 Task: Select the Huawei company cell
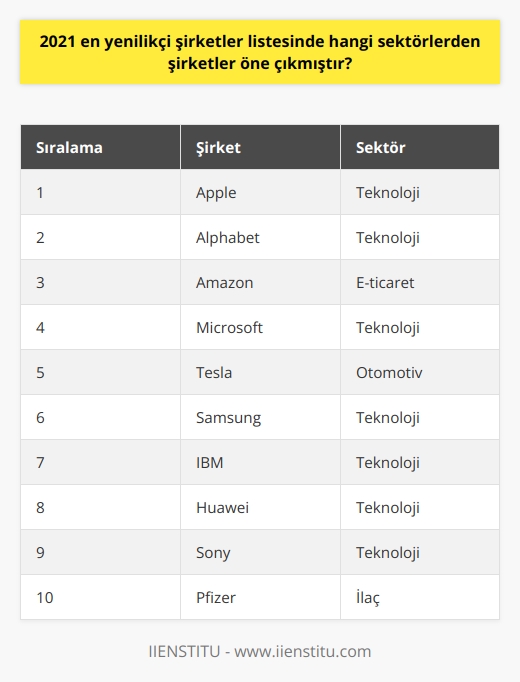click(x=260, y=508)
